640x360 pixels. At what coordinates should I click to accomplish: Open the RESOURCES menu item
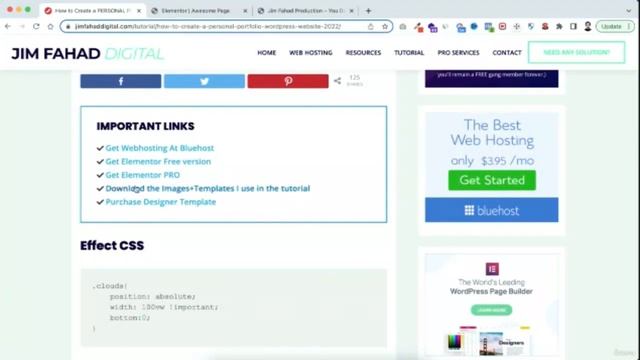point(363,53)
